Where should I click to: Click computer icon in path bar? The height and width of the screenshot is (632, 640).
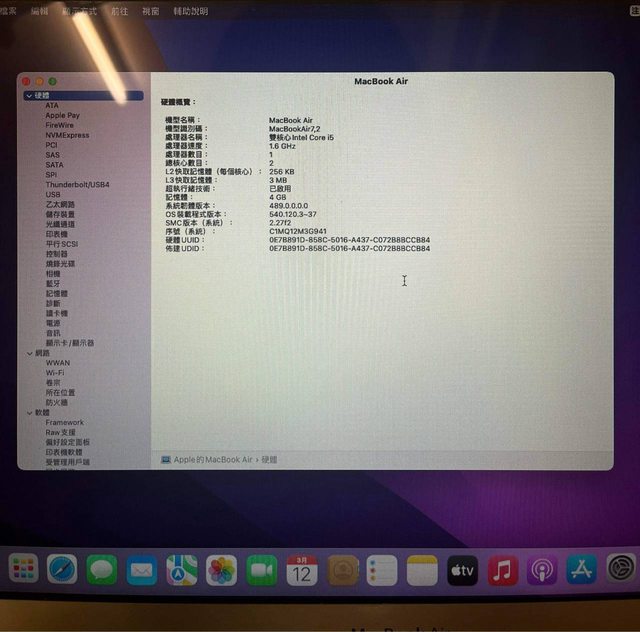tap(166, 460)
